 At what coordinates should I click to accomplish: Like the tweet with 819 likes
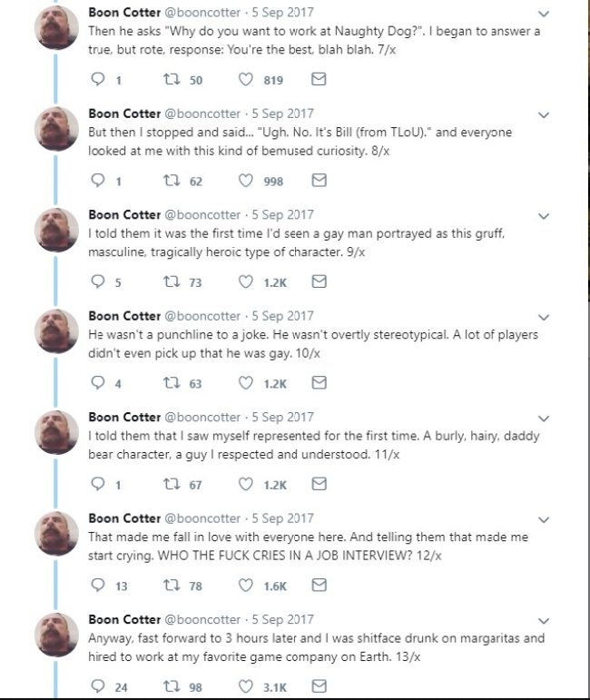point(245,79)
